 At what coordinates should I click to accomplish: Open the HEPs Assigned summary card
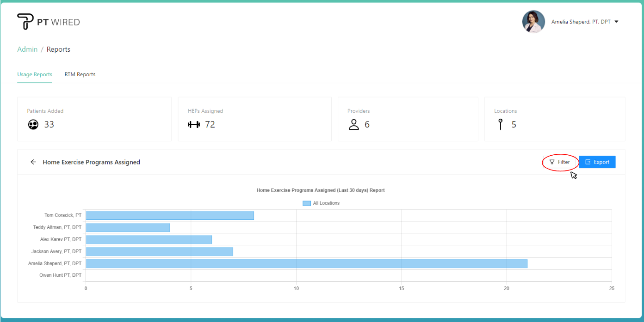254,119
